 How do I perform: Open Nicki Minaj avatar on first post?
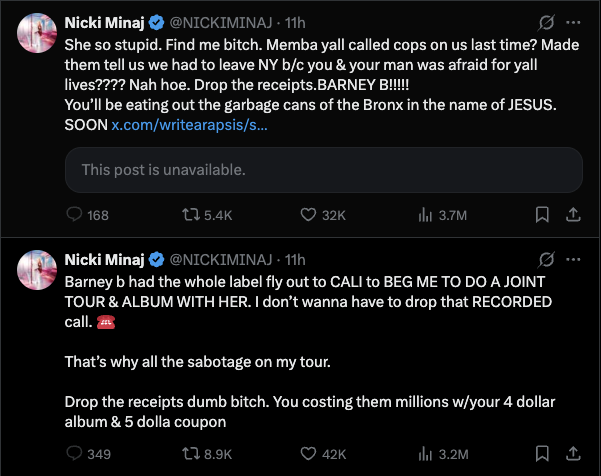coord(36,34)
